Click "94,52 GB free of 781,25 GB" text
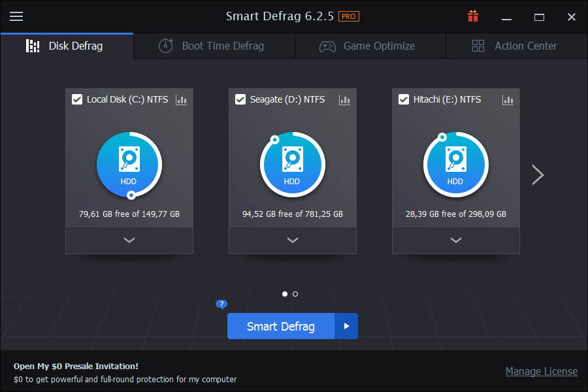This screenshot has height=392, width=588. click(x=293, y=214)
